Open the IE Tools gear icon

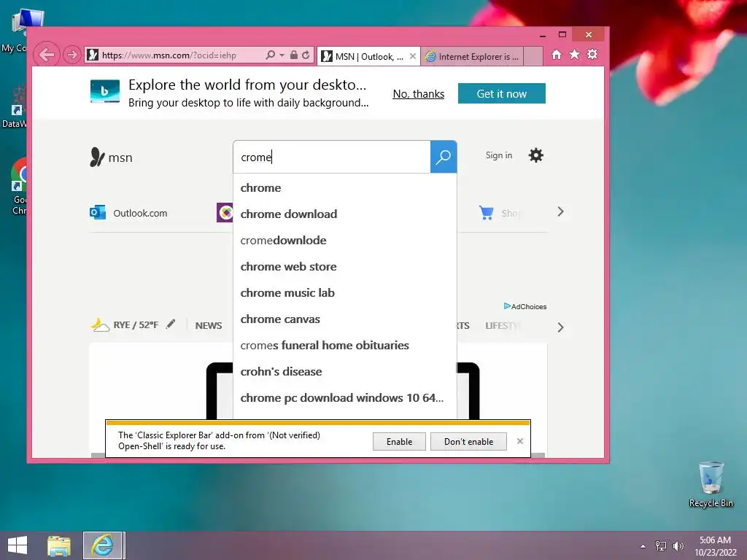592,54
